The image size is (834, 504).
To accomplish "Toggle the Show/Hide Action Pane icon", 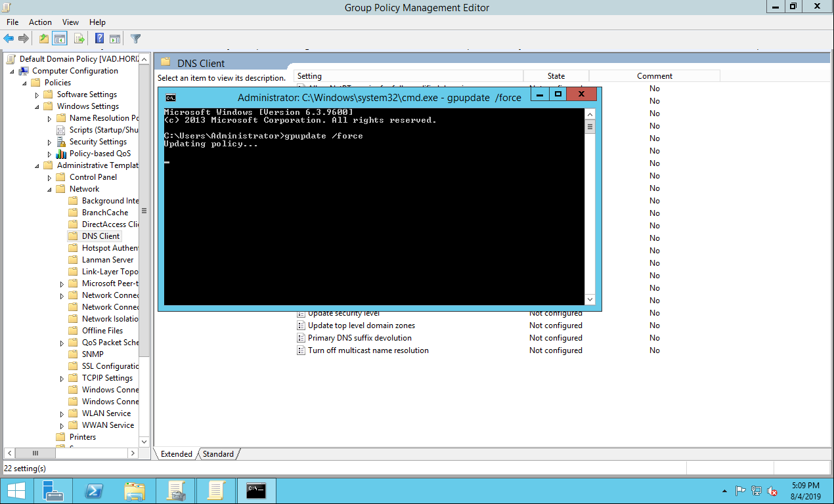I will pos(115,39).
